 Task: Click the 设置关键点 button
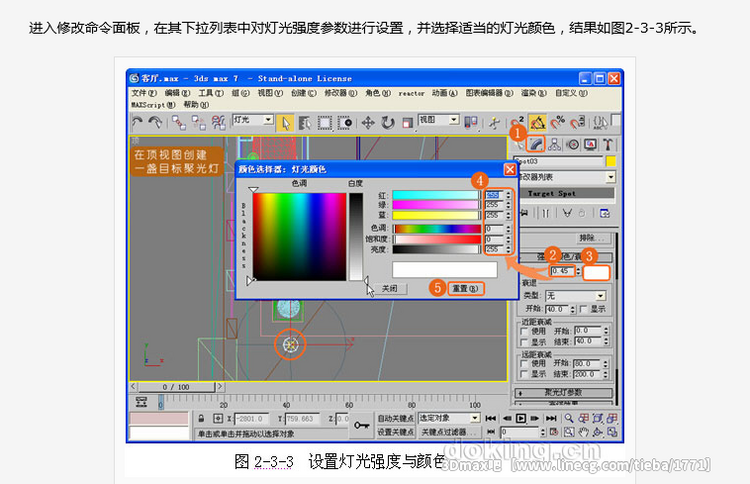pyautogui.click(x=396, y=432)
